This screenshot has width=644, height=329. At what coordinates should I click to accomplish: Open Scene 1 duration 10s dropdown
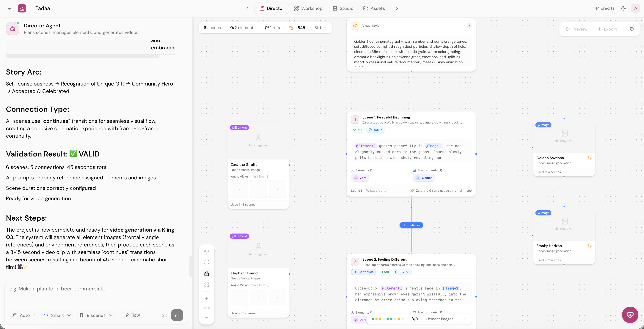pyautogui.click(x=376, y=130)
